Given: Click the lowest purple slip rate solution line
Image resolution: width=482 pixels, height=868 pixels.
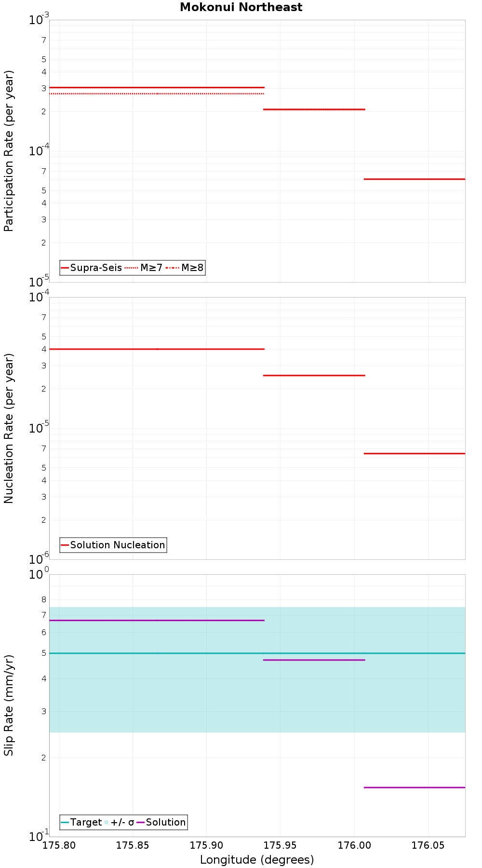Looking at the screenshot, I should coord(415,787).
